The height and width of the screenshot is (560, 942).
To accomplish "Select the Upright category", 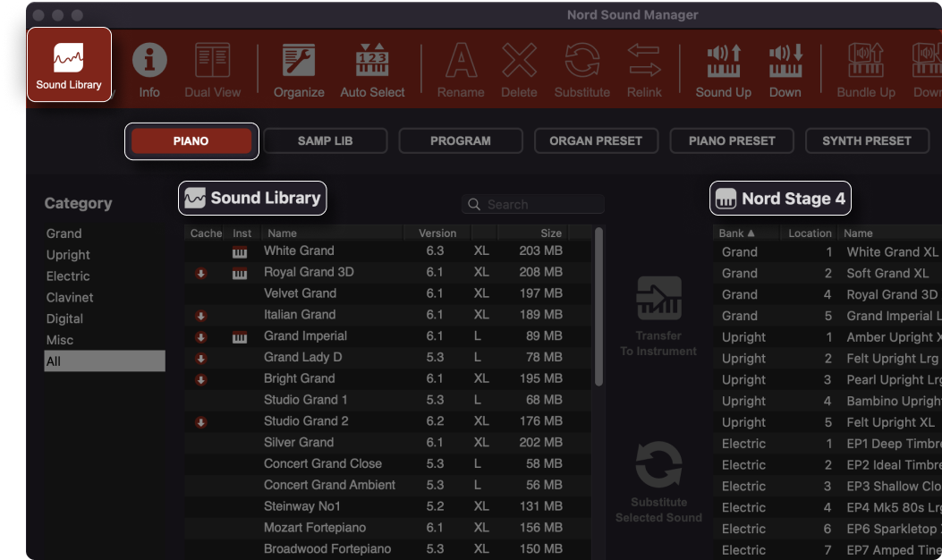I will [68, 255].
